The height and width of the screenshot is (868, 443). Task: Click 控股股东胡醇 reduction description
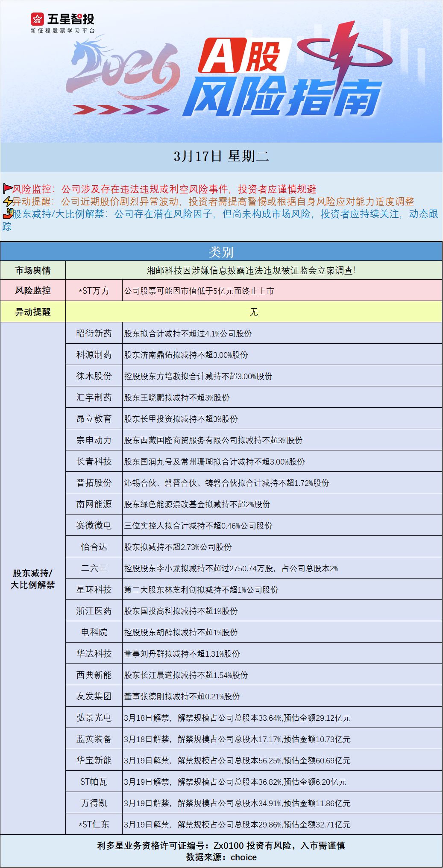pyautogui.click(x=181, y=632)
